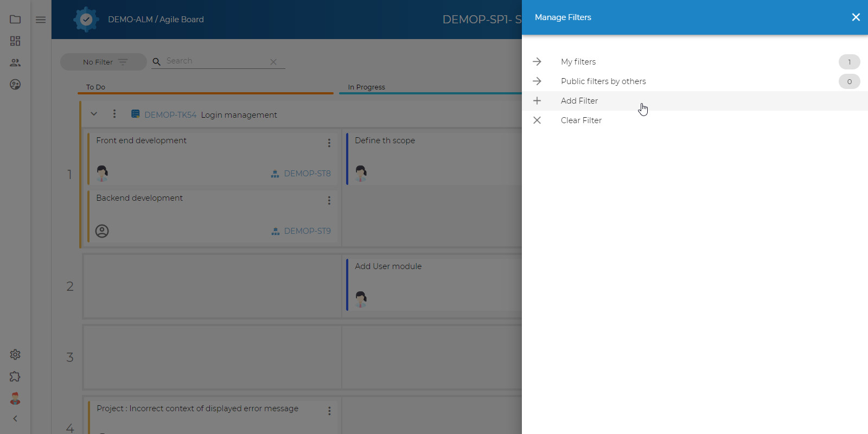Screen dimensions: 868x434
Task: Click the DEMO-ALM / Agile Board breadcrumb
Action: click(156, 20)
